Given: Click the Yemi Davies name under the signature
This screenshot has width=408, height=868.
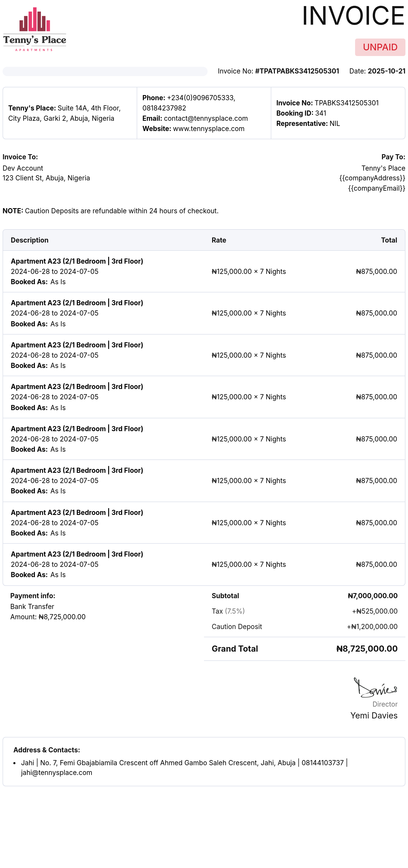Looking at the screenshot, I should 374,716.
